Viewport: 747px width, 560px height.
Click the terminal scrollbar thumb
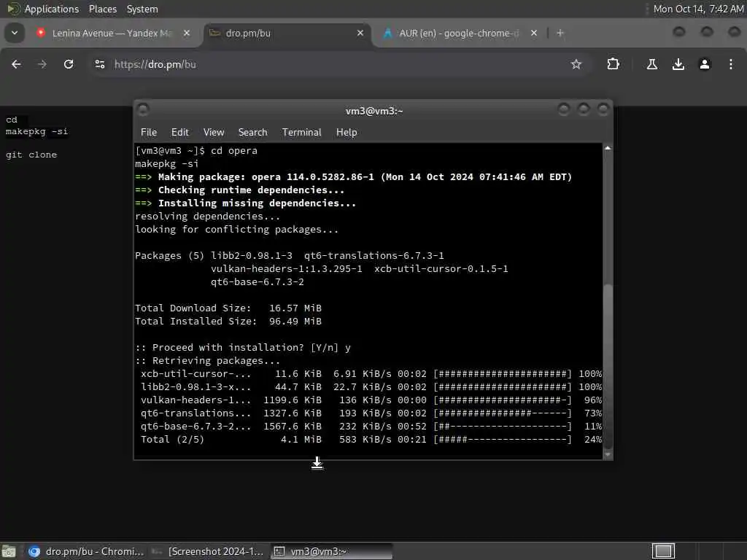608,367
